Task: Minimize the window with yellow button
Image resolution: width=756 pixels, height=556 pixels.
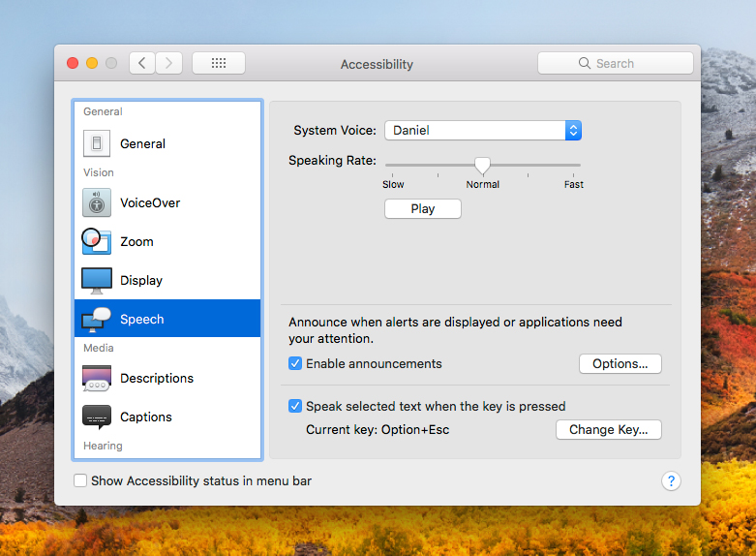Action: pyautogui.click(x=92, y=63)
